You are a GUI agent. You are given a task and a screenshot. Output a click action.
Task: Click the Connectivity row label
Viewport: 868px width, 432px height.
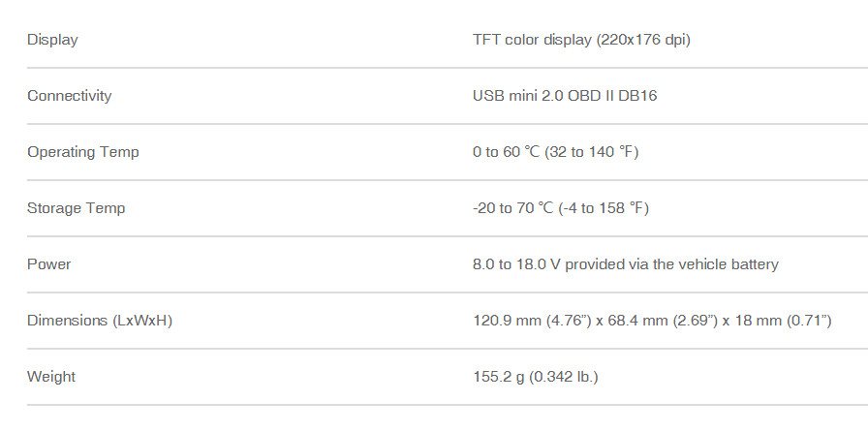(69, 96)
